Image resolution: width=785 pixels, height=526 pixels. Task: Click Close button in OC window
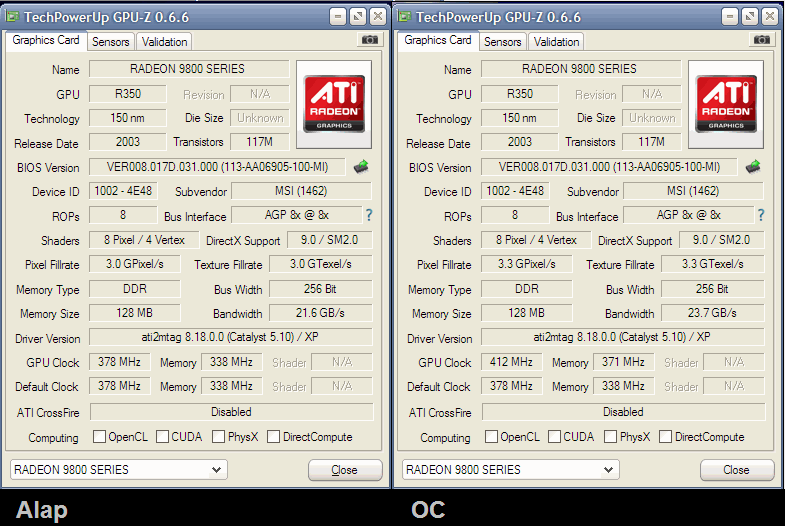(x=737, y=470)
